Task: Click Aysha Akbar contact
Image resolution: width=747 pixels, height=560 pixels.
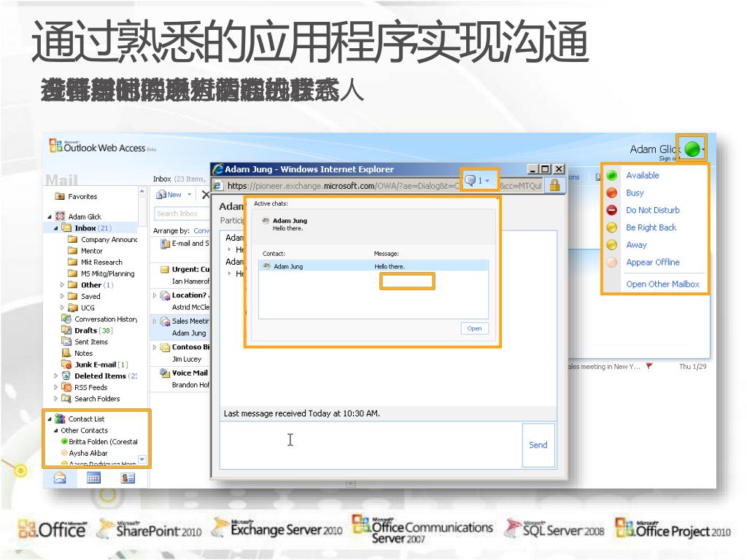Action: coord(88,454)
